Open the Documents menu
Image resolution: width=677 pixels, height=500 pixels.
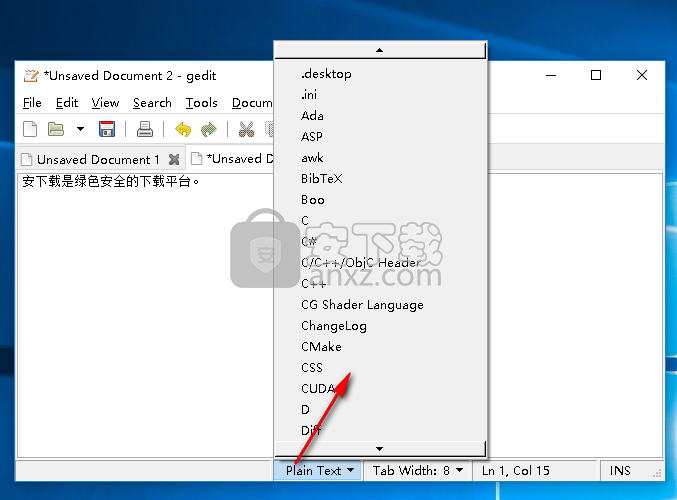pos(252,103)
